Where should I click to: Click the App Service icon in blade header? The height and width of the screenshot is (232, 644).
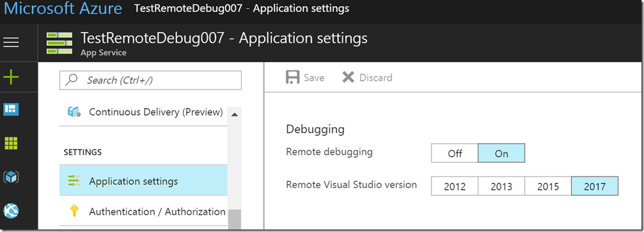[x=59, y=43]
